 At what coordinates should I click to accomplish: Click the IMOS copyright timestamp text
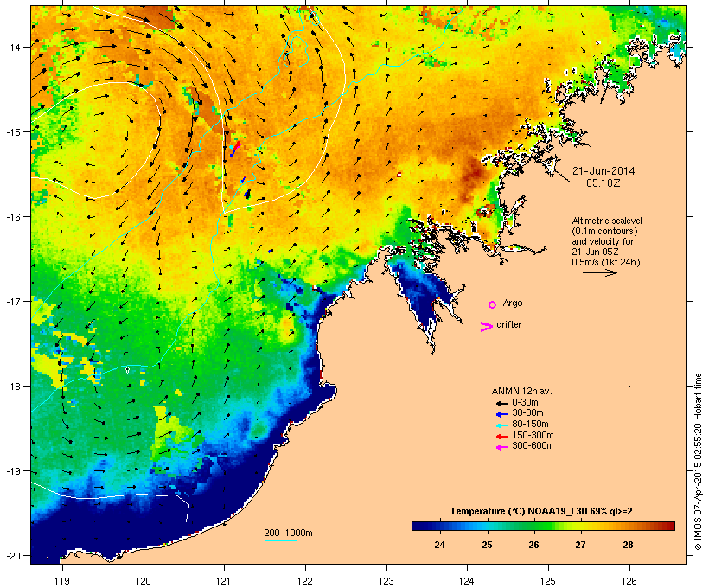coord(698,462)
